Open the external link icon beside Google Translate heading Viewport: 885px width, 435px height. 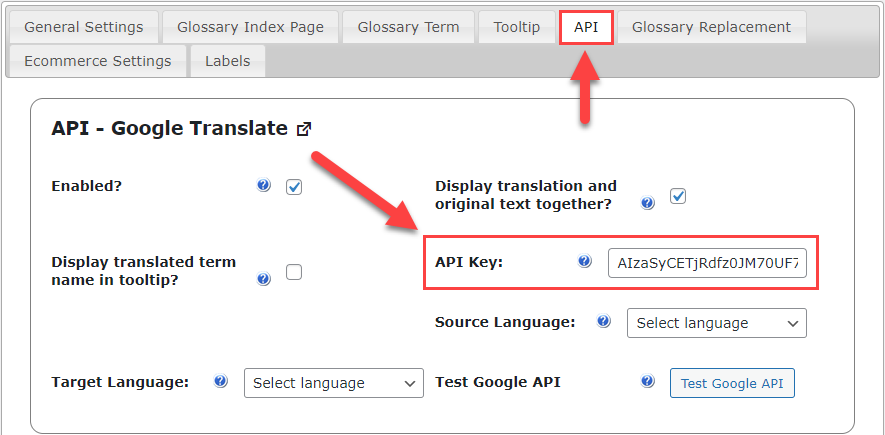pos(304,129)
